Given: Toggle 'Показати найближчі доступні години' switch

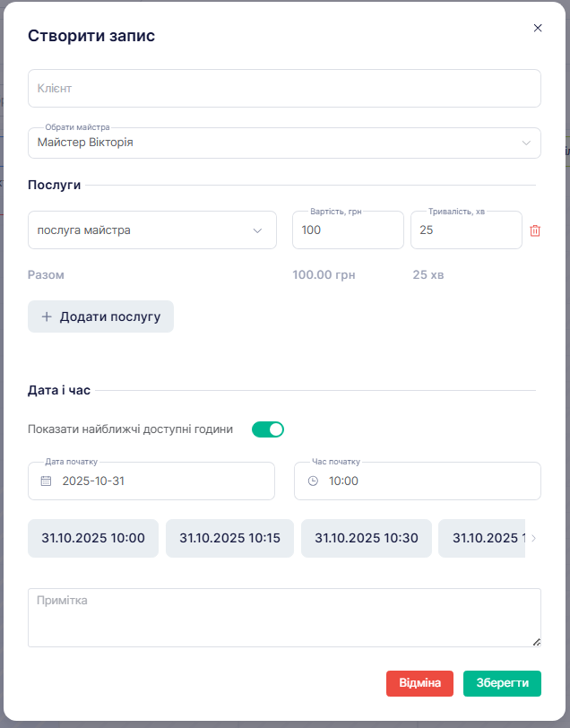Looking at the screenshot, I should pyautogui.click(x=267, y=429).
